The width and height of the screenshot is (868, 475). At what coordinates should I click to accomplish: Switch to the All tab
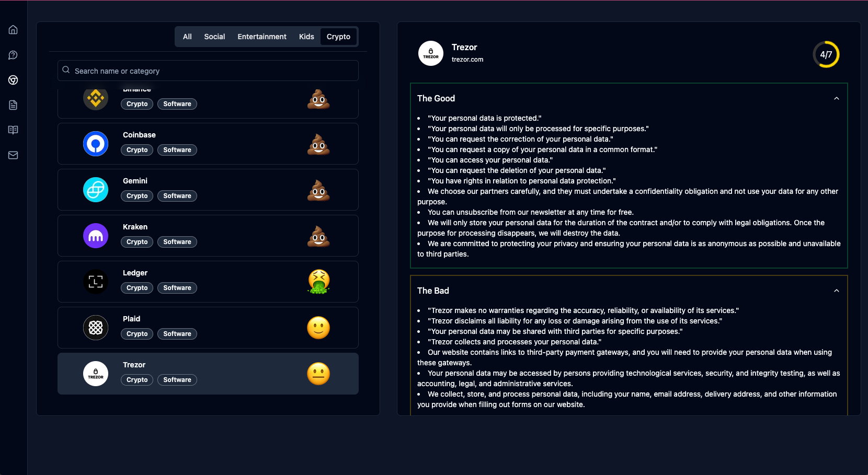[187, 37]
